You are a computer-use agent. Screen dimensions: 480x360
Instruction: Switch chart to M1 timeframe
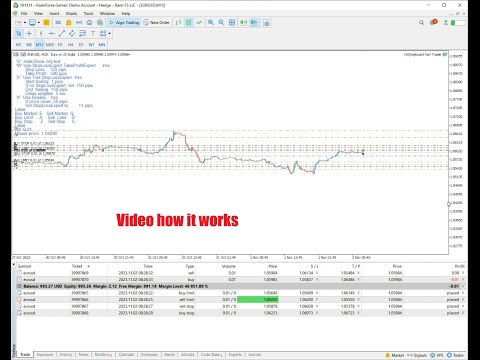pos(19,44)
